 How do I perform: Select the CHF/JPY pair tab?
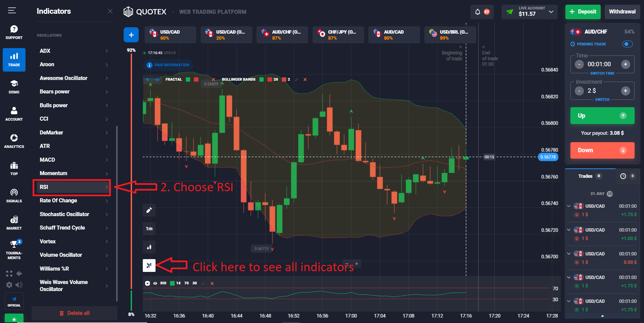tap(338, 35)
